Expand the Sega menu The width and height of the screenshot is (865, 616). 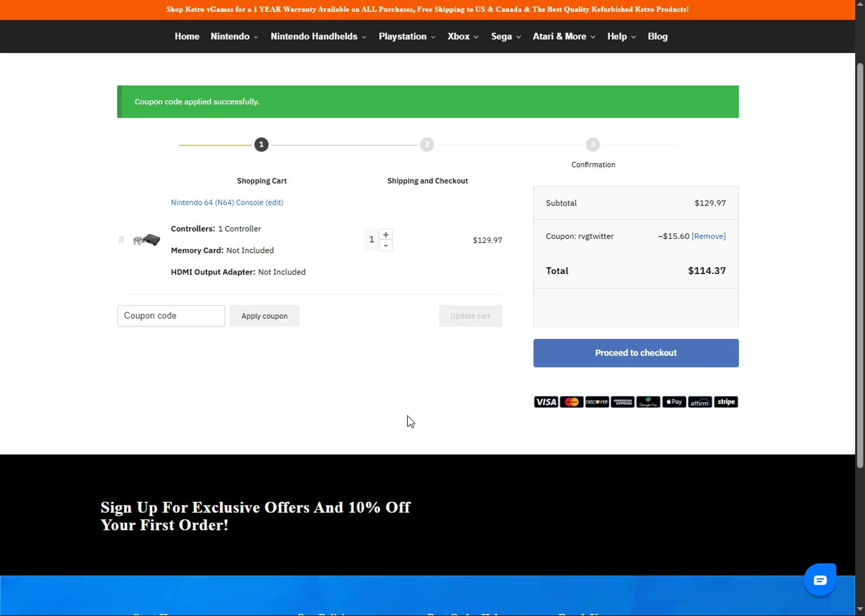pyautogui.click(x=506, y=36)
